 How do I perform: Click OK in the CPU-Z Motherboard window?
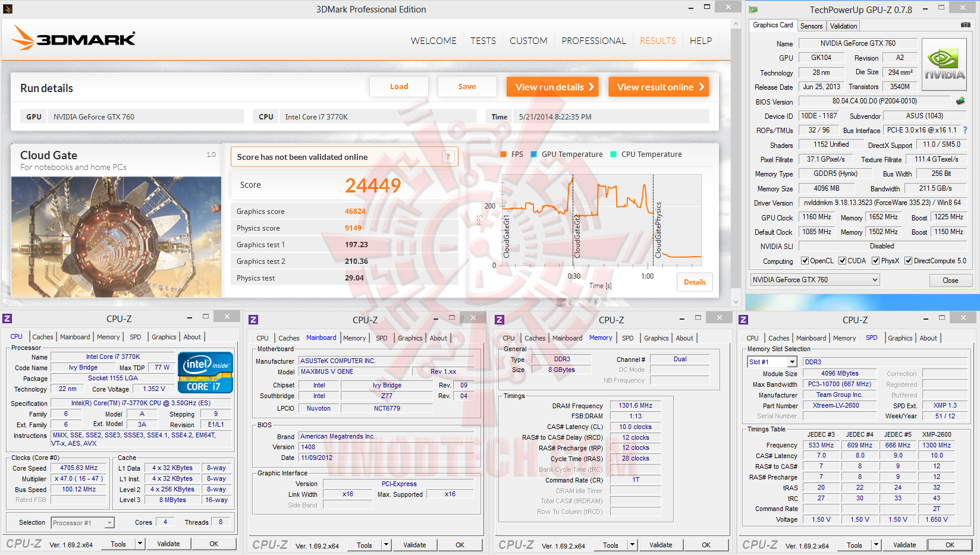point(460,545)
